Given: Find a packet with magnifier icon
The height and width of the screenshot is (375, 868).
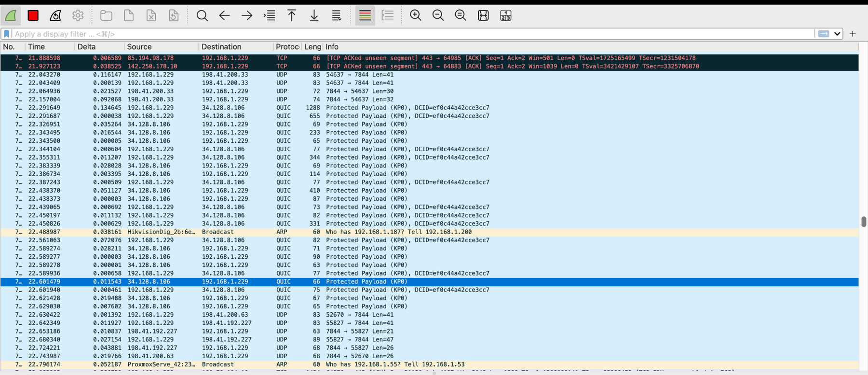Looking at the screenshot, I should 202,15.
